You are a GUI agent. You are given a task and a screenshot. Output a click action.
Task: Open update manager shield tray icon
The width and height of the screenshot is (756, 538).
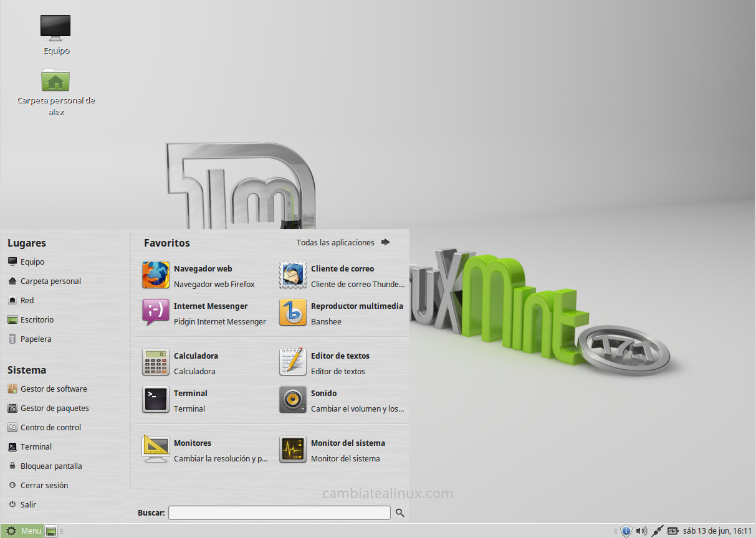626,531
